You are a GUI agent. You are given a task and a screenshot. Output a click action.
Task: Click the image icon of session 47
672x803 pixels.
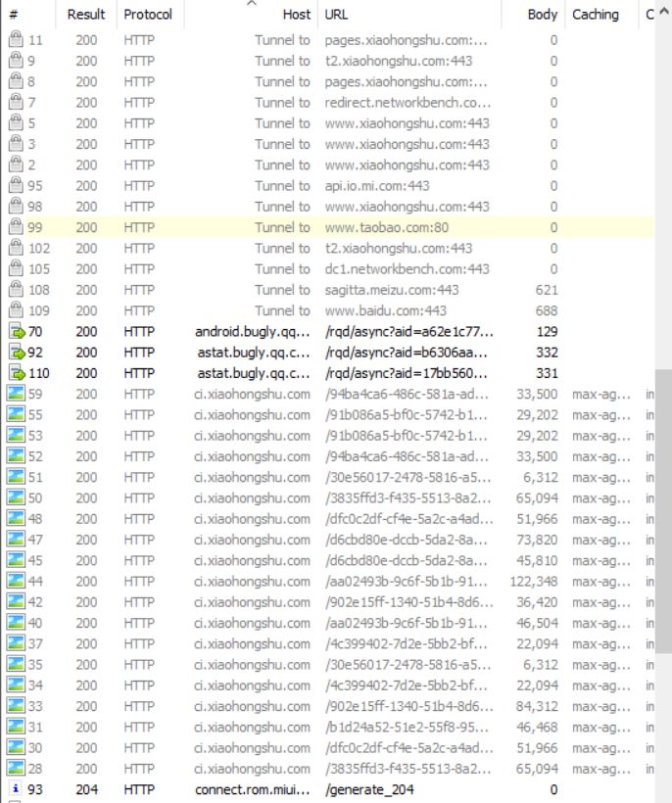coord(16,540)
